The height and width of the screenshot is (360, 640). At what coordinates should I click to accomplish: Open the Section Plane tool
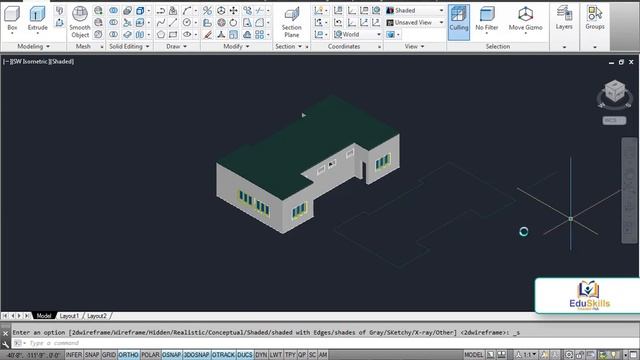pos(291,22)
